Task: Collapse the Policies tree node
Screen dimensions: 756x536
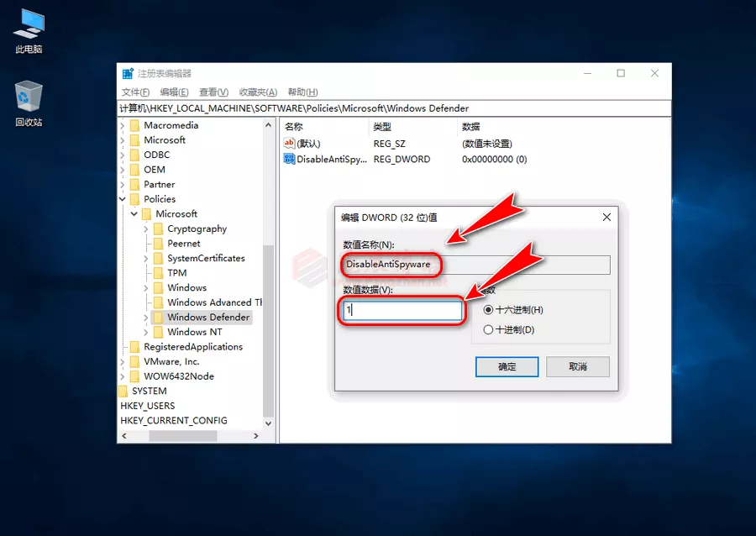Action: point(123,200)
